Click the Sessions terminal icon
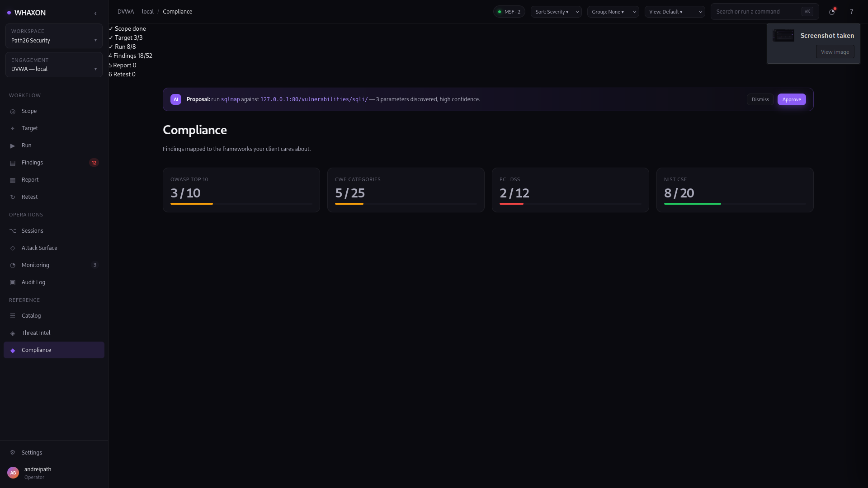 click(x=13, y=231)
